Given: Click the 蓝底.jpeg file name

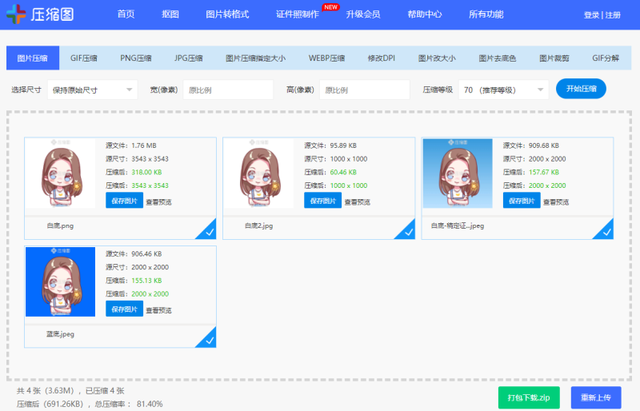Looking at the screenshot, I should point(60,334).
